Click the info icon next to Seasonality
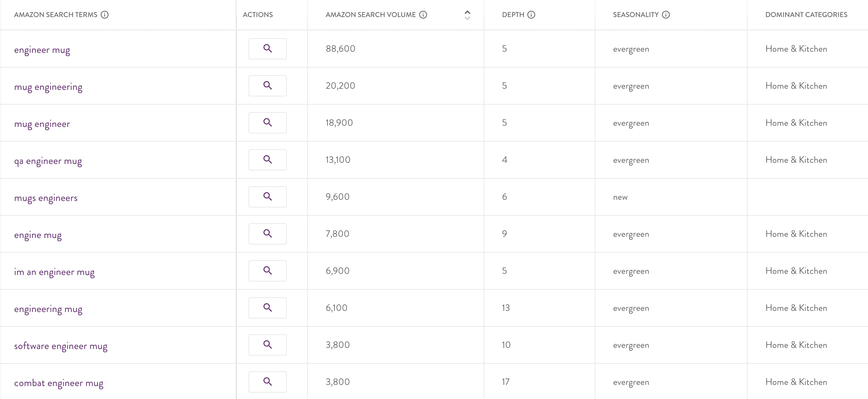Viewport: 868px width, 399px height. (666, 14)
